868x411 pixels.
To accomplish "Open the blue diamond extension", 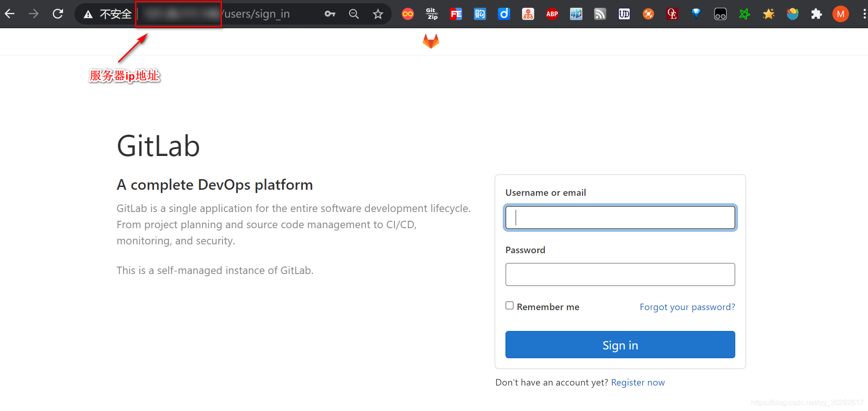I will click(x=696, y=14).
